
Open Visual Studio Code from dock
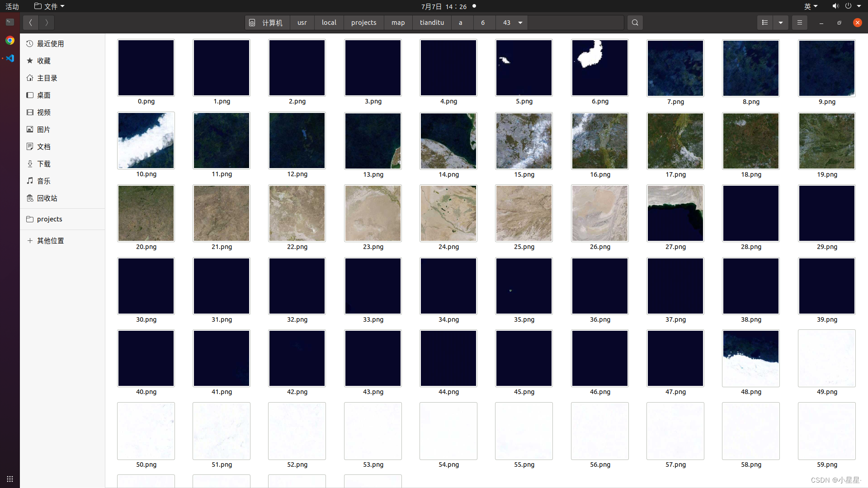tap(10, 58)
